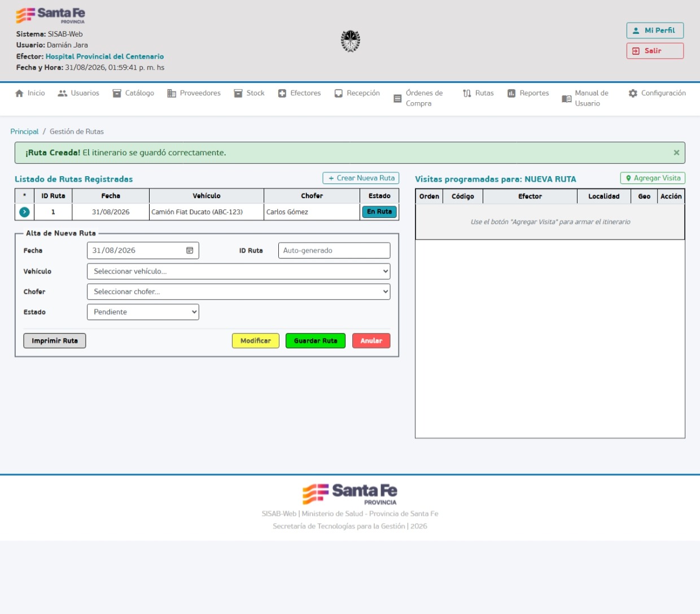
Task: Follow the Principal breadcrumb link
Action: pyautogui.click(x=24, y=131)
